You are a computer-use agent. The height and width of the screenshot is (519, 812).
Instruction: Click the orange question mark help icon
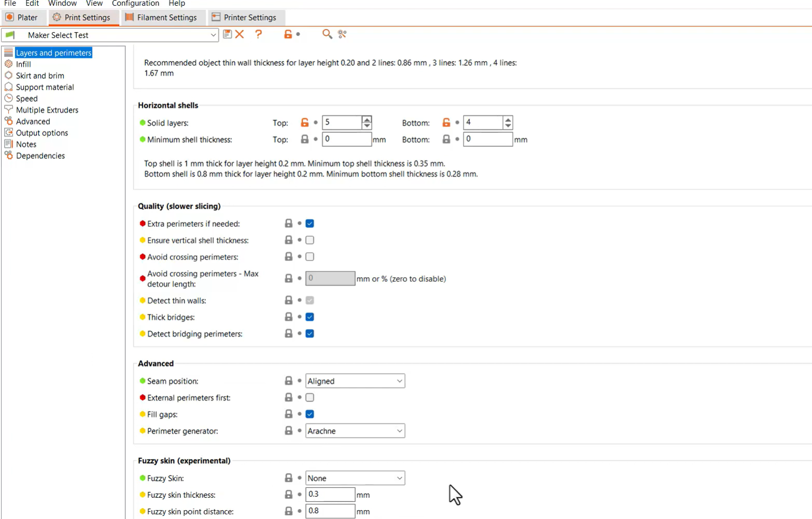258,34
